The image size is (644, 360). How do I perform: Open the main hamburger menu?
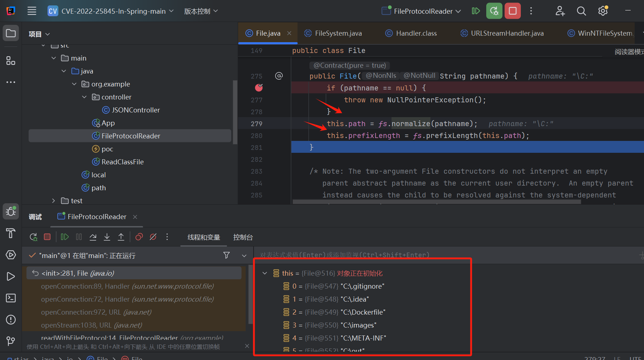pyautogui.click(x=32, y=11)
